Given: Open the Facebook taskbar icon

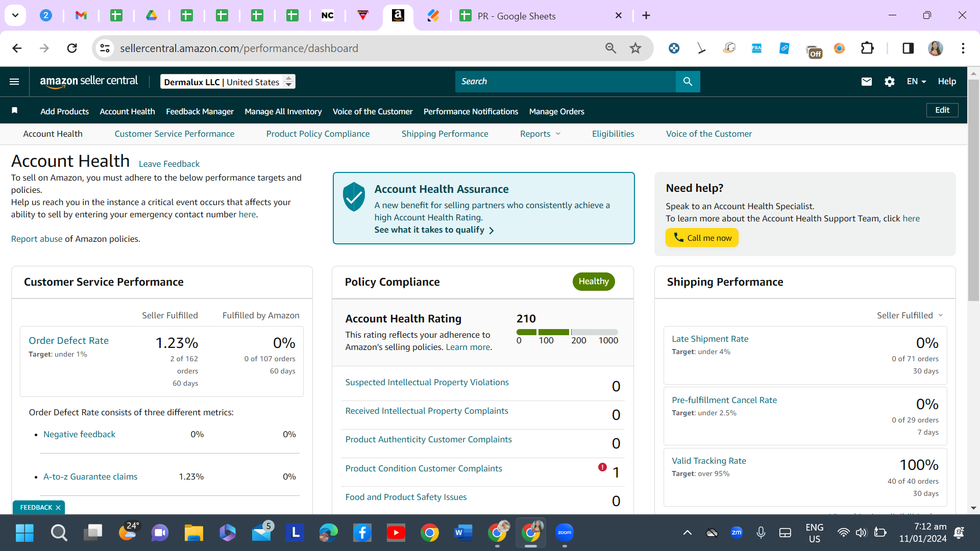Looking at the screenshot, I should [x=362, y=533].
